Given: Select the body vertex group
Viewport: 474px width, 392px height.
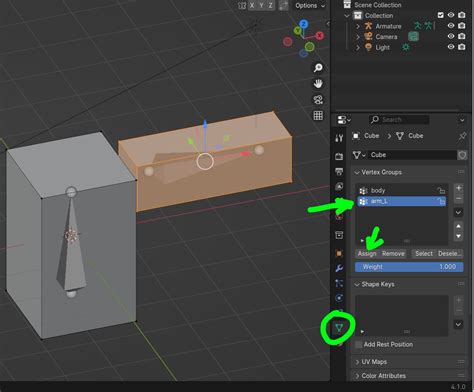Looking at the screenshot, I should (401, 191).
